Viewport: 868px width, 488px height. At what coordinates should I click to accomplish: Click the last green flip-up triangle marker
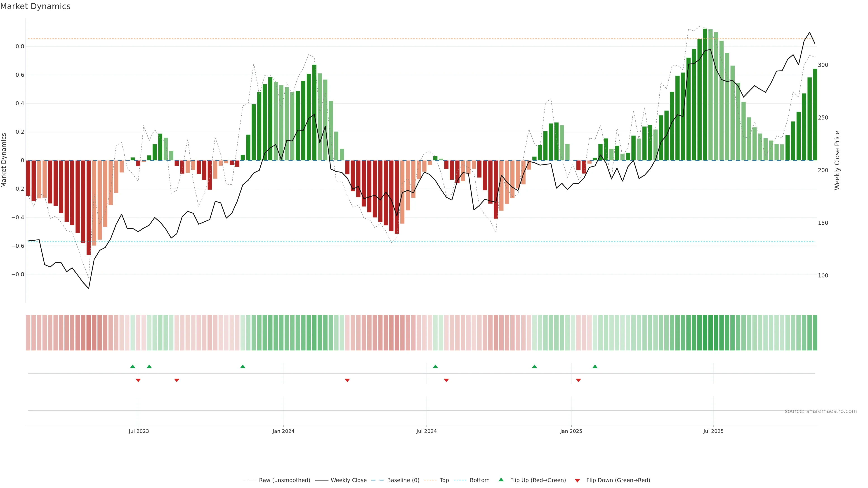[x=595, y=366]
